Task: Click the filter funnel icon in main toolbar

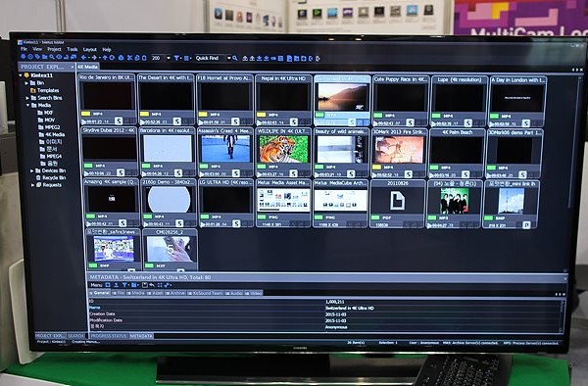Action: point(176,58)
